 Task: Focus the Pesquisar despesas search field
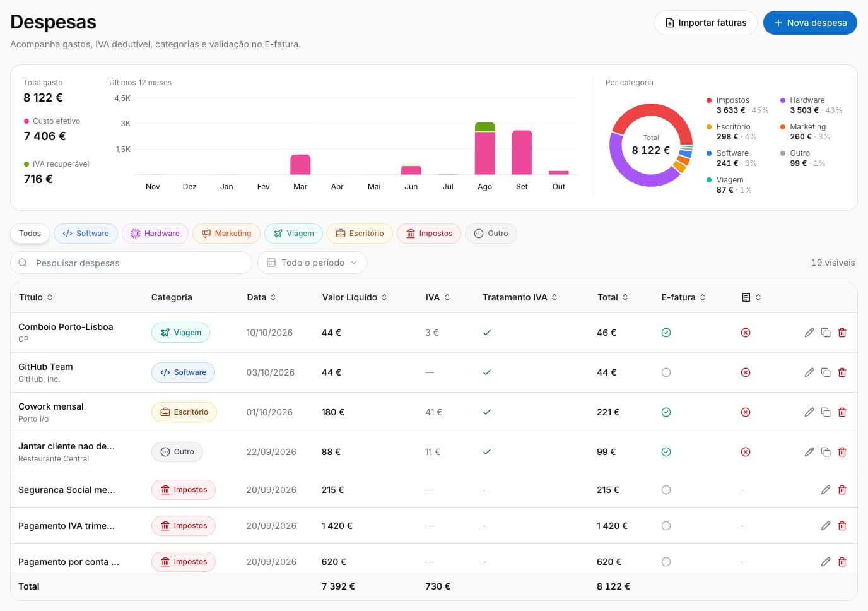131,263
